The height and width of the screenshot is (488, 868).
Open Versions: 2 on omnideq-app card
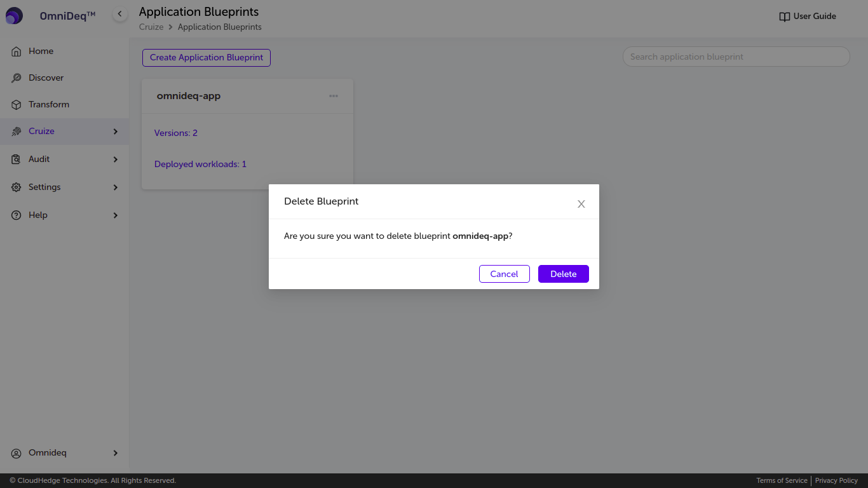coord(176,133)
